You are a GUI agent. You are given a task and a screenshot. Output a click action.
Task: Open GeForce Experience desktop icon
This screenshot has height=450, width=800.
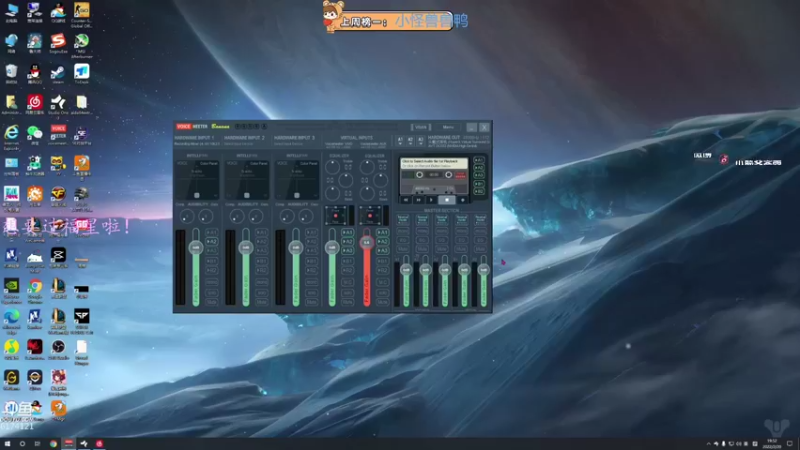11,289
